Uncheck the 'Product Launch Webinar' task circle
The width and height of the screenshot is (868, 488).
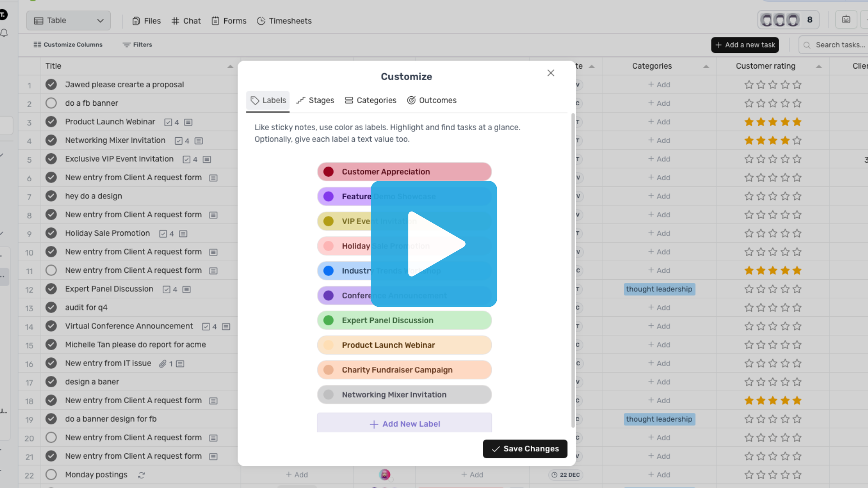point(51,122)
